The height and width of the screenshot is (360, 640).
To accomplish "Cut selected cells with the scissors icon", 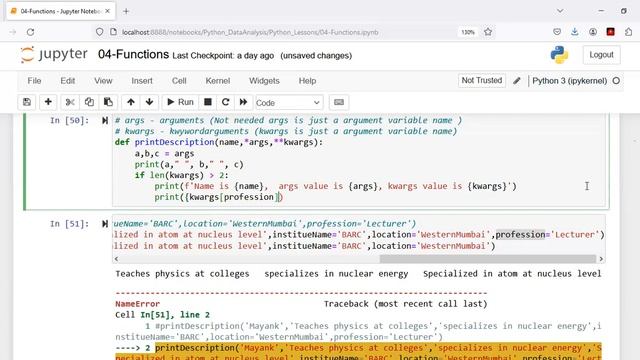I will [x=70, y=102].
